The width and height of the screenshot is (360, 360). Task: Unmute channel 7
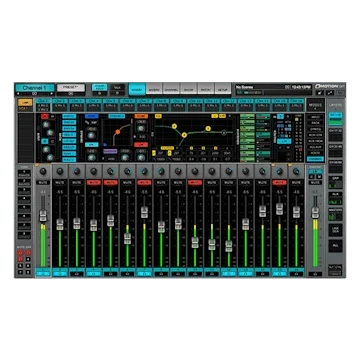click(x=144, y=183)
